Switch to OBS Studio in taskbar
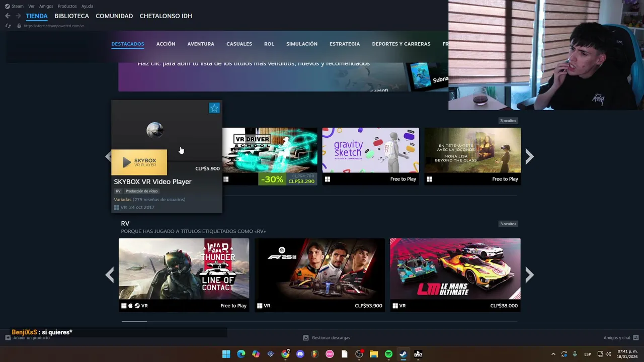This screenshot has height=362, width=644. (359, 354)
